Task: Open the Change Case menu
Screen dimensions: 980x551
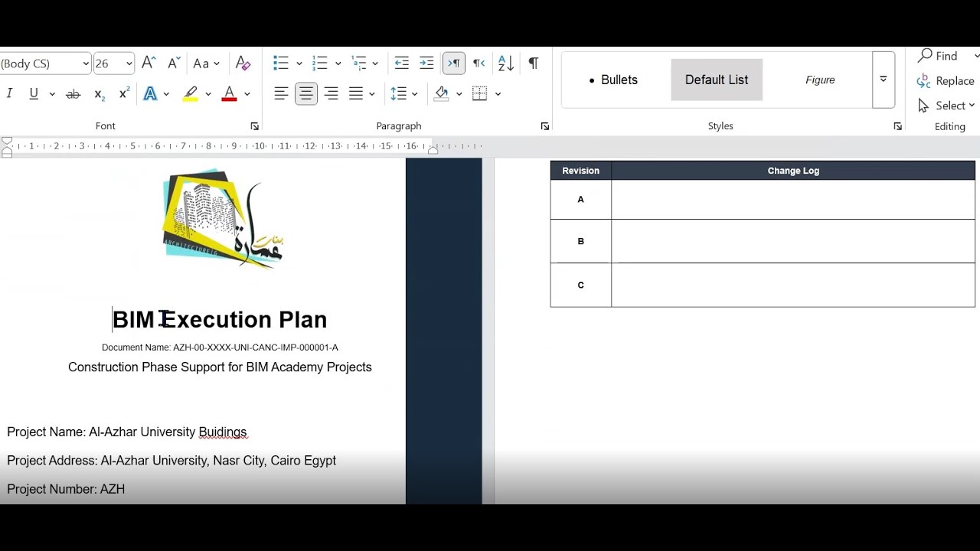Action: pos(206,64)
